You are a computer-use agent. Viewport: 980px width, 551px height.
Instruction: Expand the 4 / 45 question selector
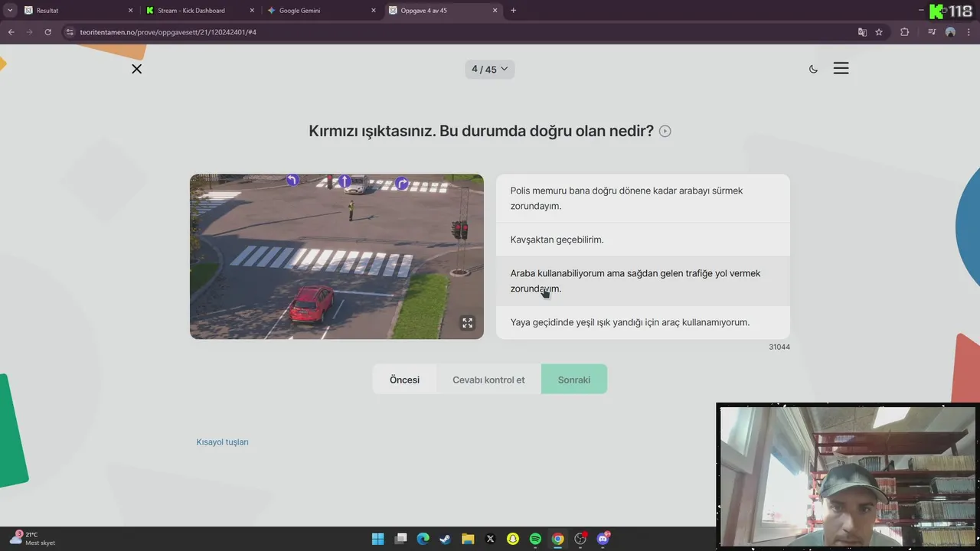(x=490, y=69)
